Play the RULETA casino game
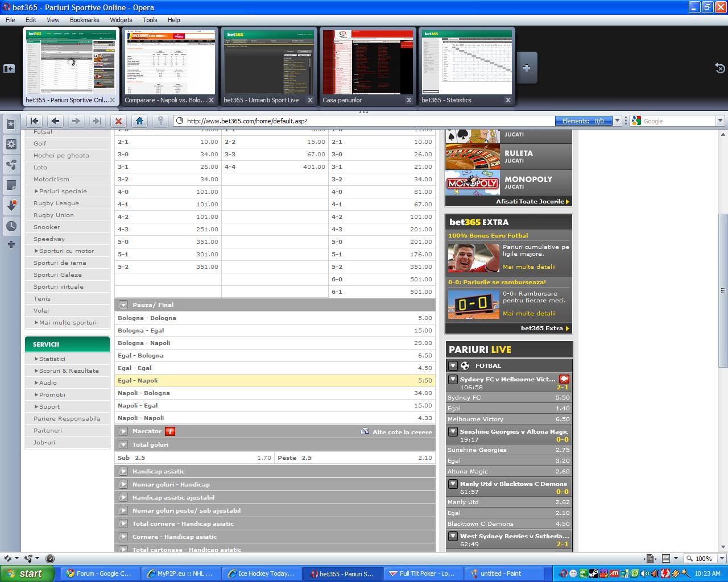Screen dimensions: 728x582 pyautogui.click(x=508, y=156)
